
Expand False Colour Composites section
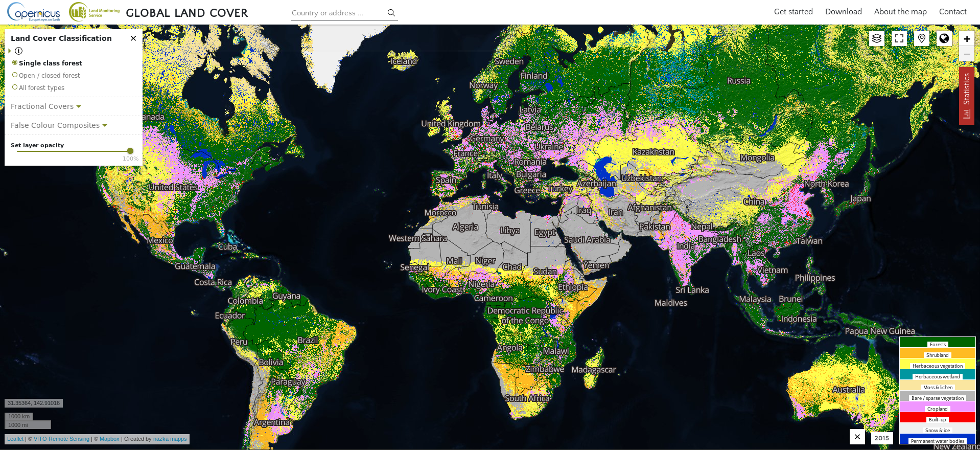(x=59, y=125)
